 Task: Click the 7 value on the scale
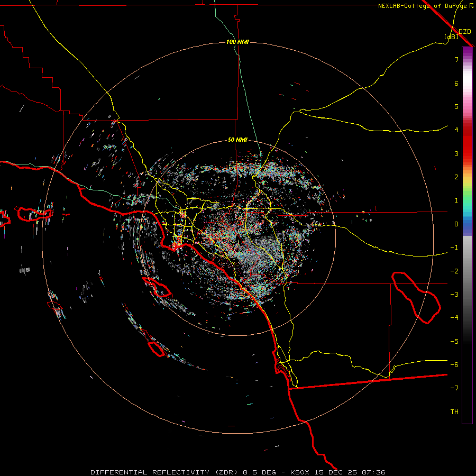[456, 59]
